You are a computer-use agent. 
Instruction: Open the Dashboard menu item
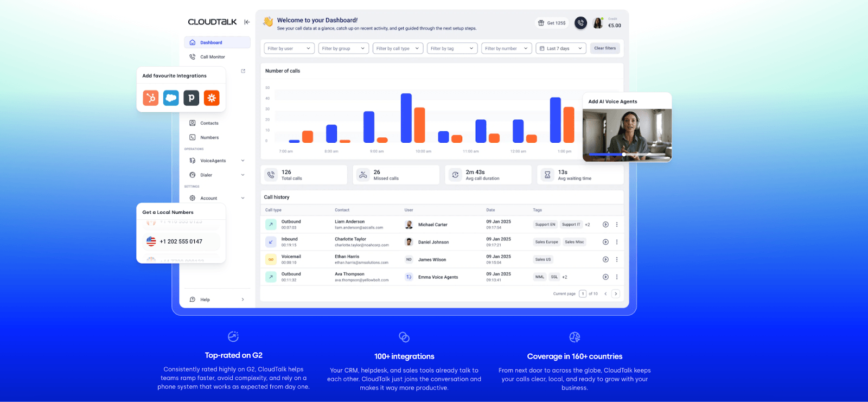click(x=217, y=42)
